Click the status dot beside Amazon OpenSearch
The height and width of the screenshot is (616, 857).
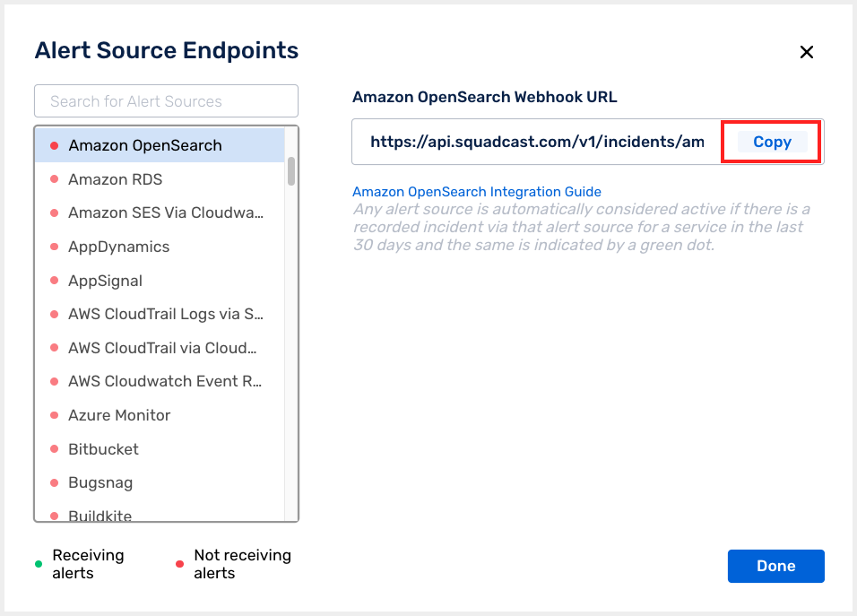coord(55,144)
